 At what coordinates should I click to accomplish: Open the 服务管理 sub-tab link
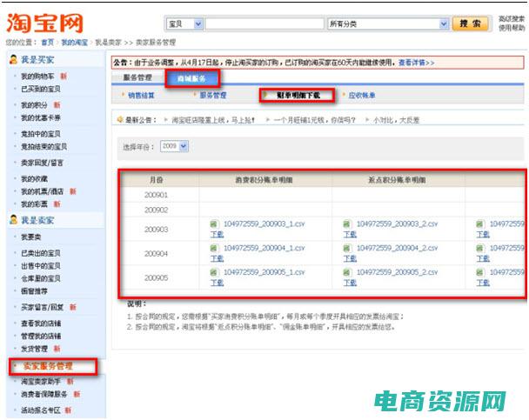(213, 96)
